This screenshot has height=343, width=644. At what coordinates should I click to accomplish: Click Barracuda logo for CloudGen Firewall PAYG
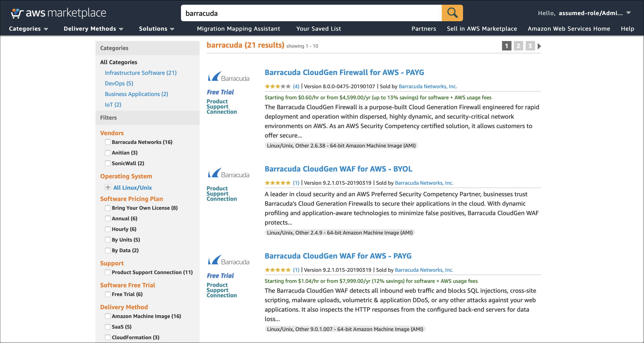(228, 76)
